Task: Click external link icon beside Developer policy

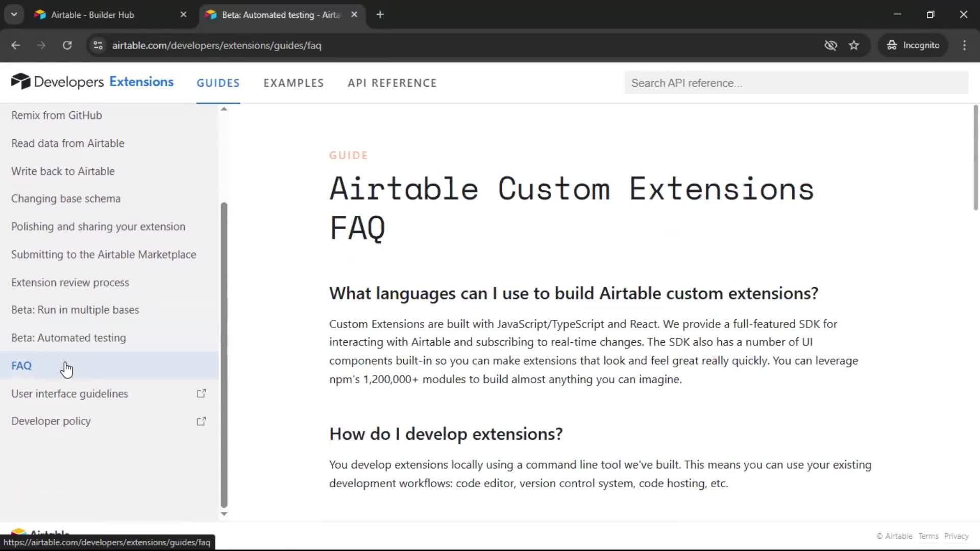Action: [201, 421]
